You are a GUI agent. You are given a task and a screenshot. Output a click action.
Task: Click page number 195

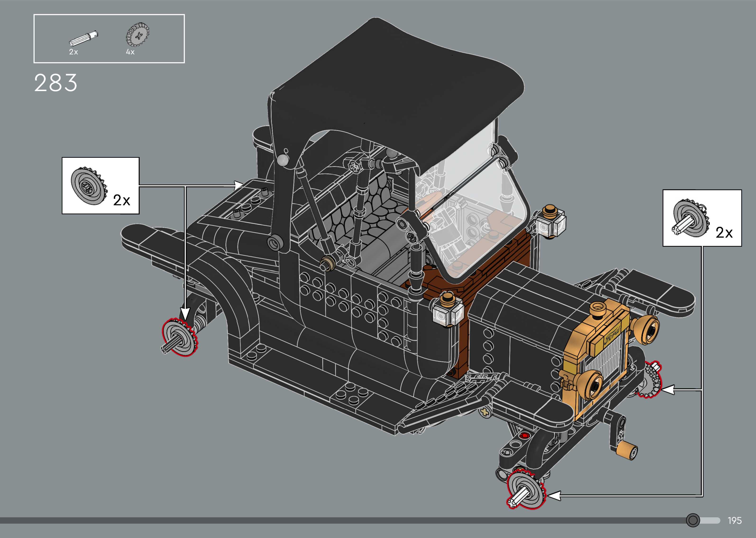(x=734, y=521)
